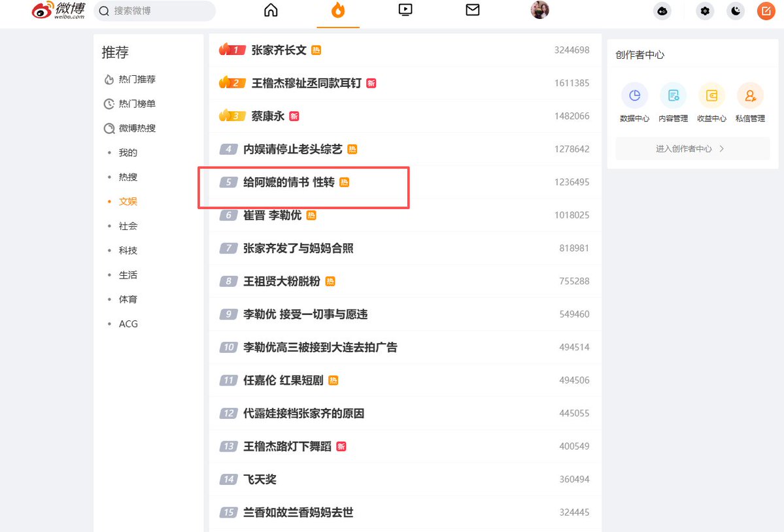Click the 推荐 sidebar heading
The image size is (784, 532).
point(115,52)
